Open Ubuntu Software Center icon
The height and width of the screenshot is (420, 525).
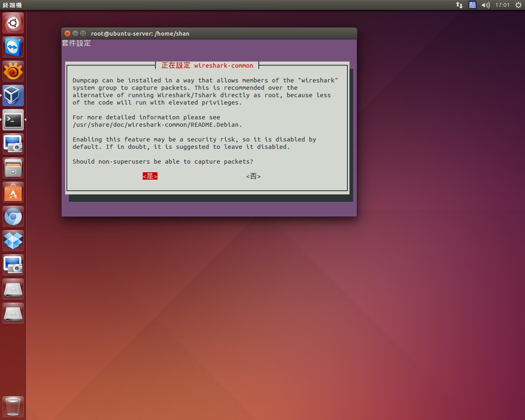pyautogui.click(x=13, y=192)
